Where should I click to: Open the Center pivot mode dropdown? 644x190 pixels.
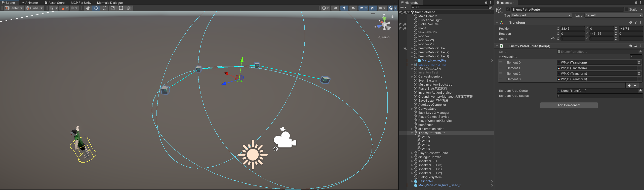tap(14, 8)
